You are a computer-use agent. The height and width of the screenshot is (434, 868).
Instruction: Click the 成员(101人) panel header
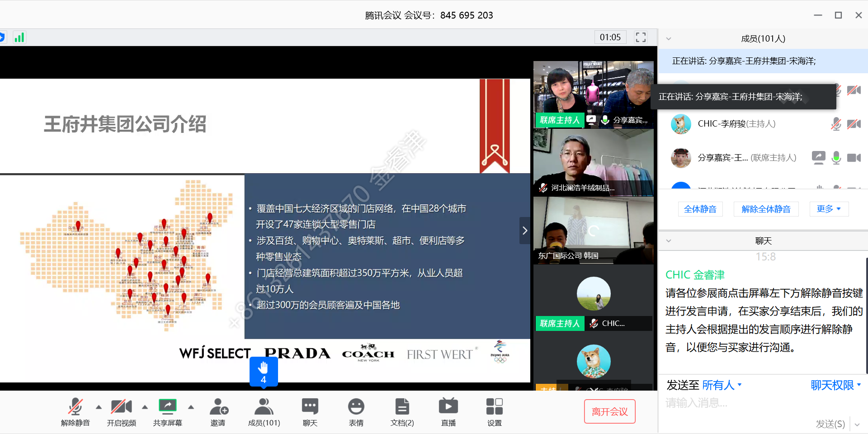763,38
